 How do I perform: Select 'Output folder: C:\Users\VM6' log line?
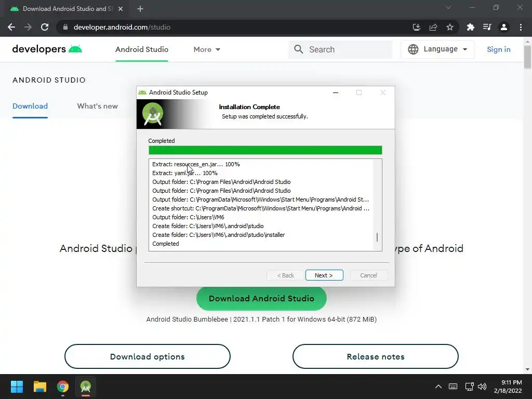(x=188, y=217)
